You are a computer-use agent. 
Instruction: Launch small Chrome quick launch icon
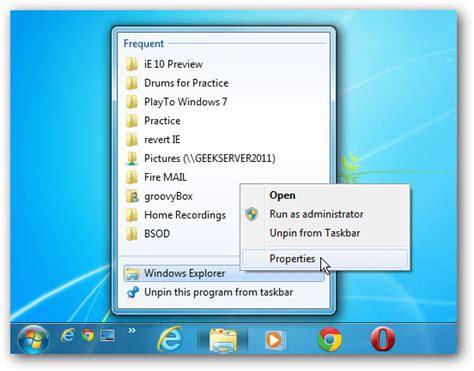coord(88,335)
